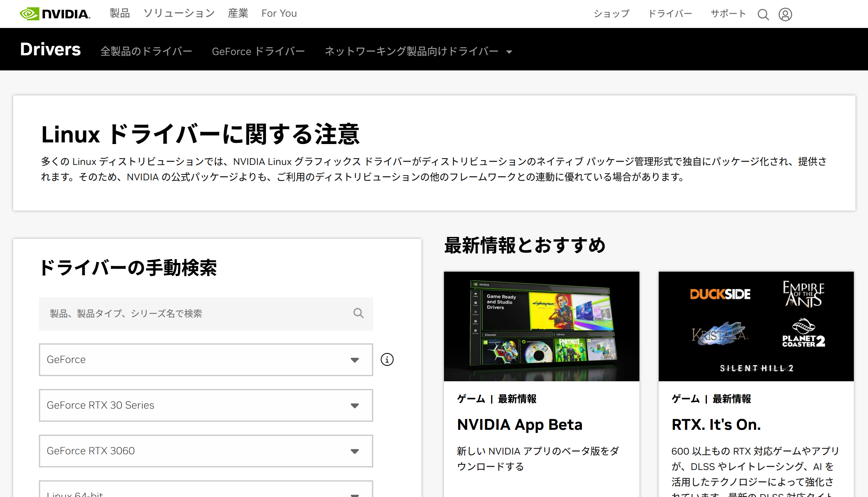Click the info icon beside GeForce selector

click(386, 359)
